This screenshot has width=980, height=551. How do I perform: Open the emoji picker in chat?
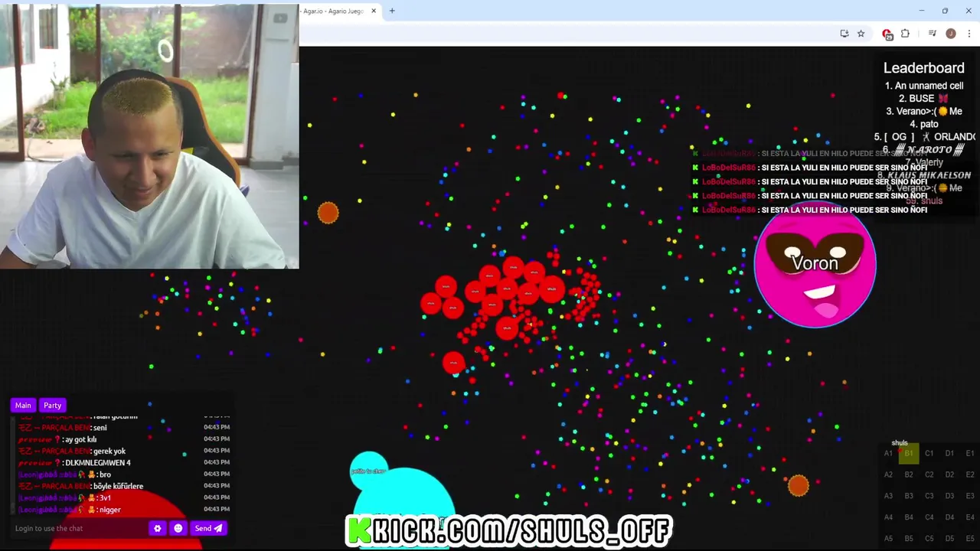point(178,528)
